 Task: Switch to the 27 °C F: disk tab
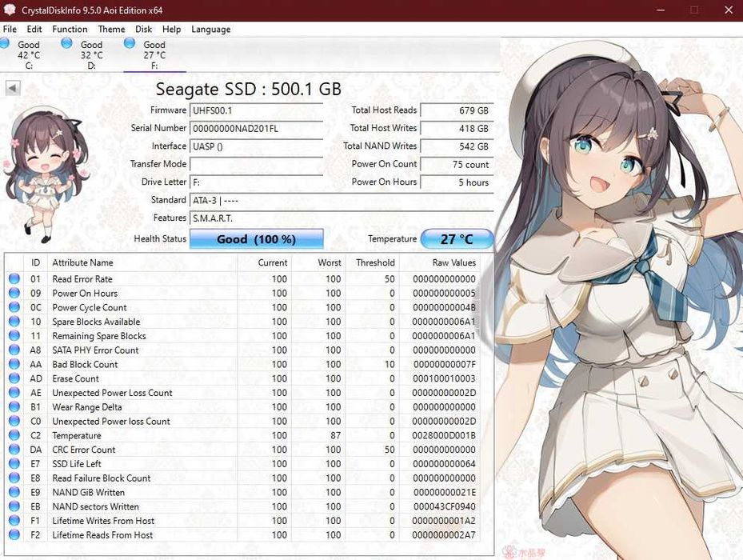click(x=154, y=55)
